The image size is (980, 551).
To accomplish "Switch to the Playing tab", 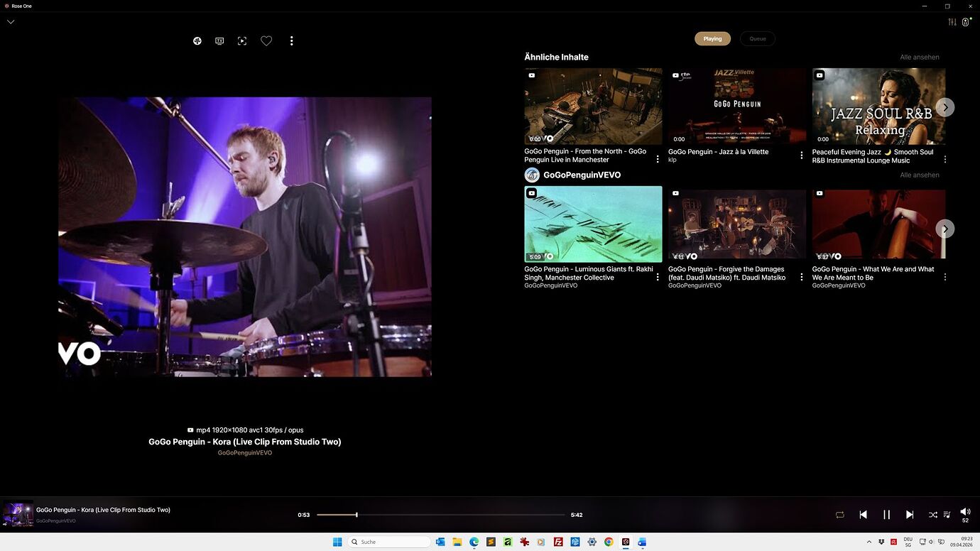I will pyautogui.click(x=712, y=39).
